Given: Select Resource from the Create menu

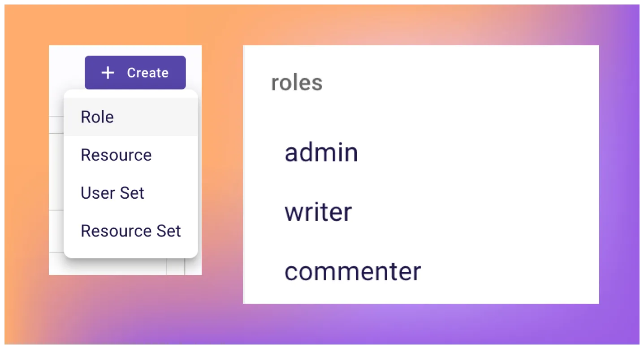Looking at the screenshot, I should (x=116, y=155).
